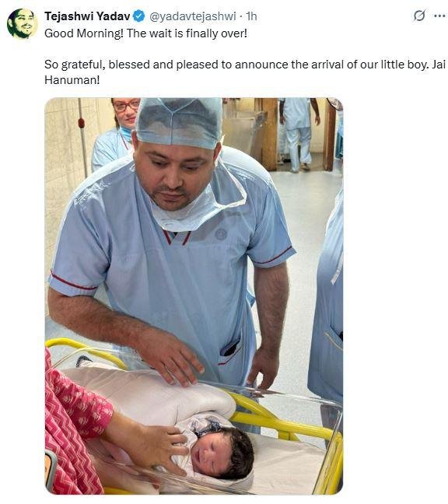Click the 'Hanuman!' text line

point(72,79)
